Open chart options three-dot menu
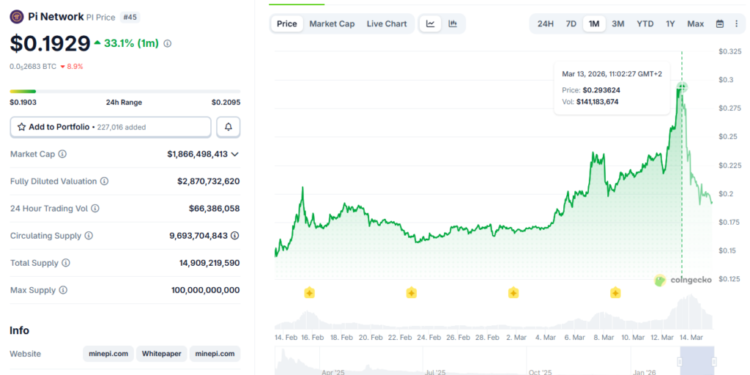This screenshot has width=750, height=375. coord(736,24)
